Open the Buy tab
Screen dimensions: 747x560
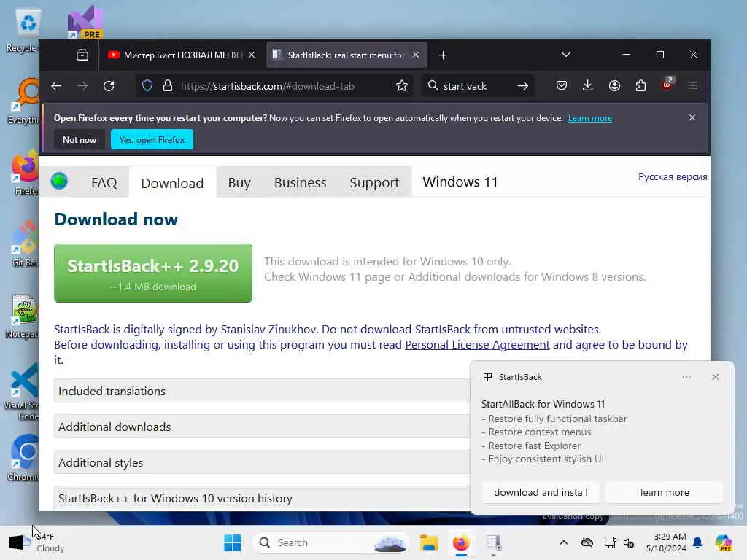[239, 182]
